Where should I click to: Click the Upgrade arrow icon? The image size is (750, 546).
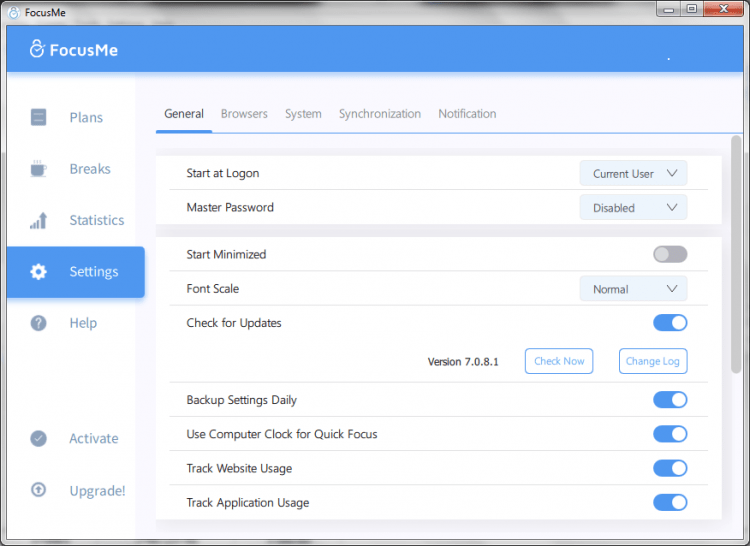click(38, 490)
